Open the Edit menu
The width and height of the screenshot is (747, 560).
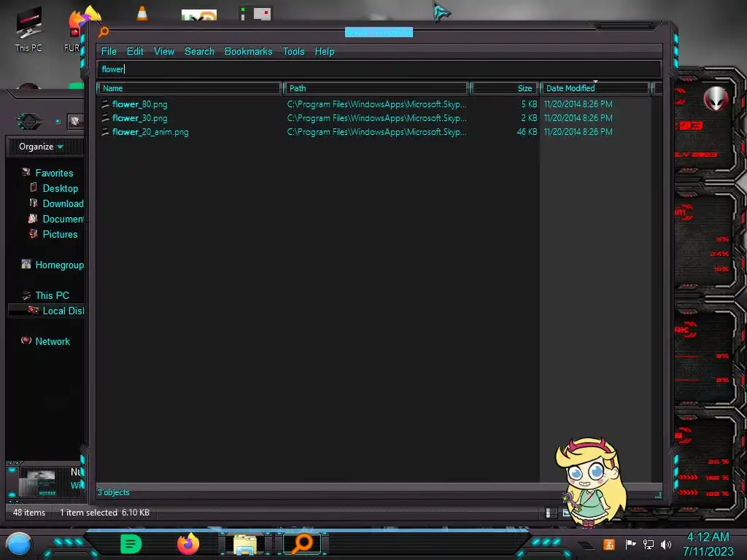pyautogui.click(x=135, y=52)
